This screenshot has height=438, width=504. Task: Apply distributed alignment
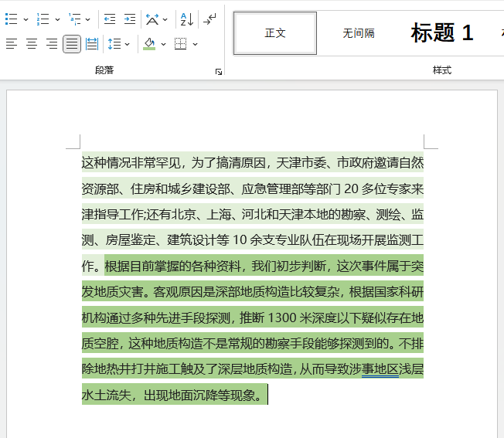coord(92,44)
